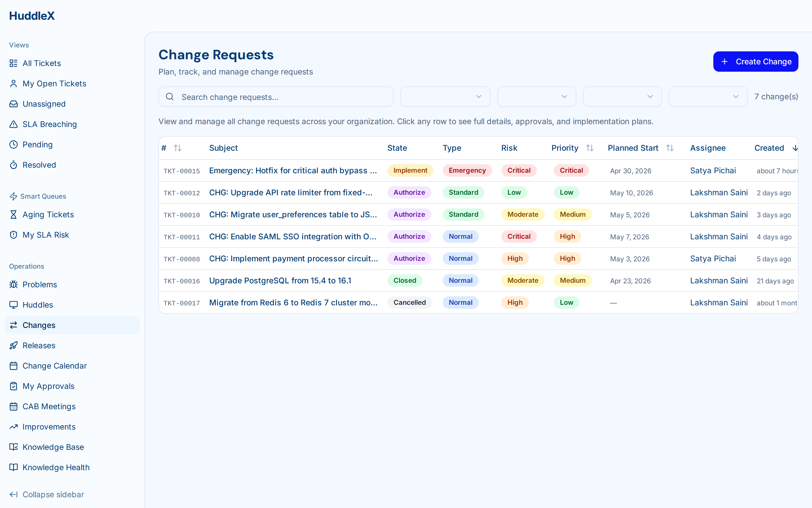The width and height of the screenshot is (812, 508).
Task: Open Emergency Hotfix for critical auth bypass request
Action: [x=293, y=170]
